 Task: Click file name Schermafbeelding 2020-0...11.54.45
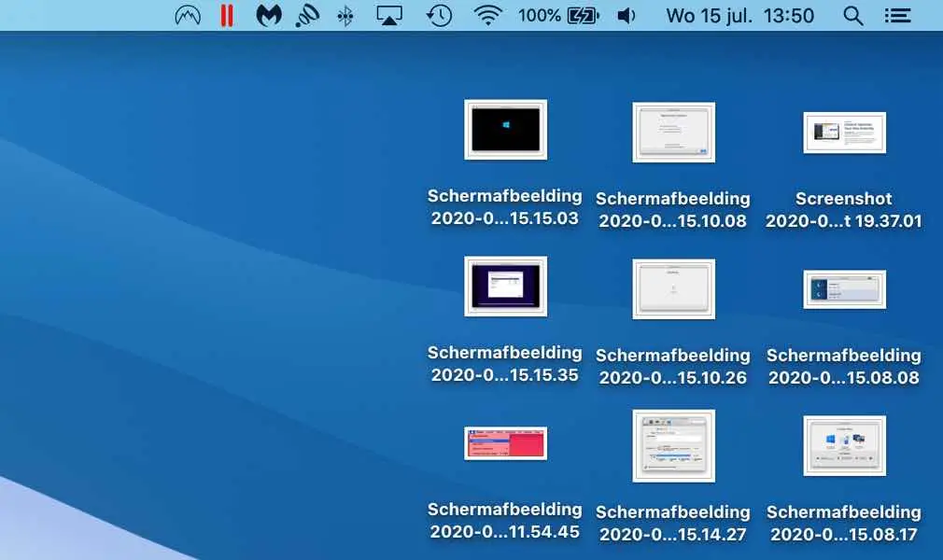click(504, 520)
